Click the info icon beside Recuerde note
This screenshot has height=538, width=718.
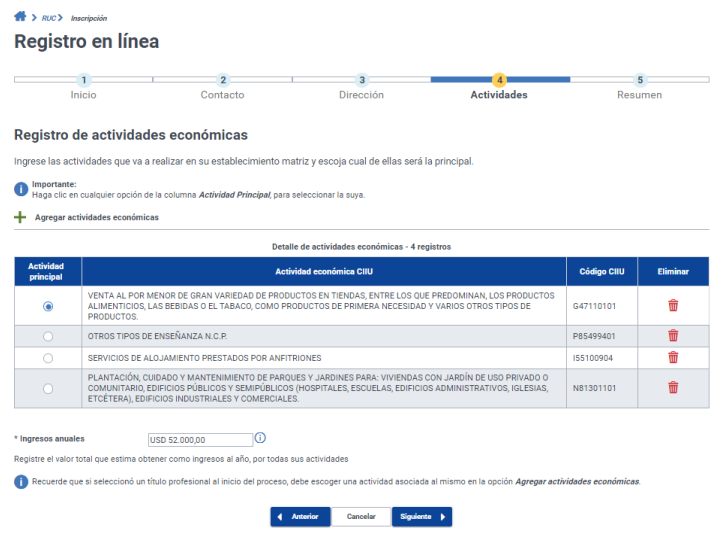pyautogui.click(x=21, y=482)
